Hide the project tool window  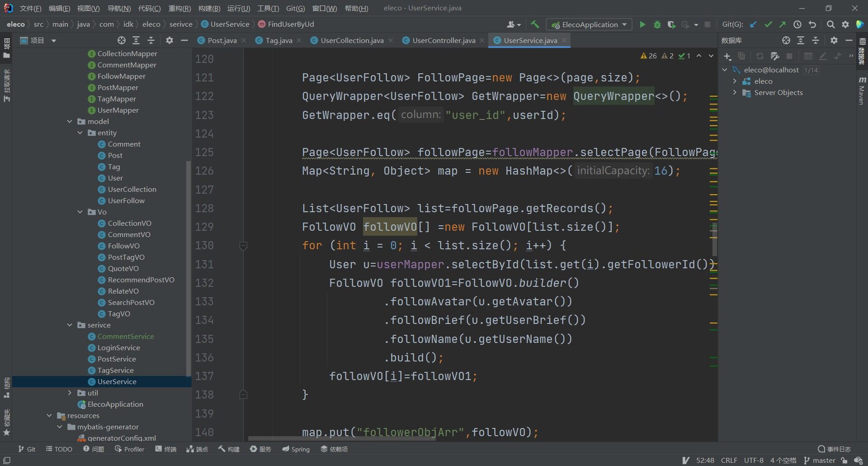point(184,40)
